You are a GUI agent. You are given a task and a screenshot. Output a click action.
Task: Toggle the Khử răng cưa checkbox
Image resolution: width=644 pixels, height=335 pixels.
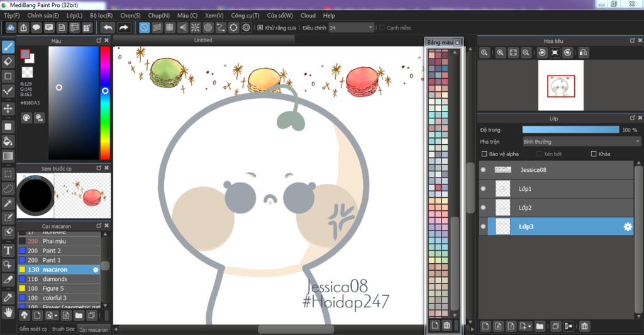260,28
